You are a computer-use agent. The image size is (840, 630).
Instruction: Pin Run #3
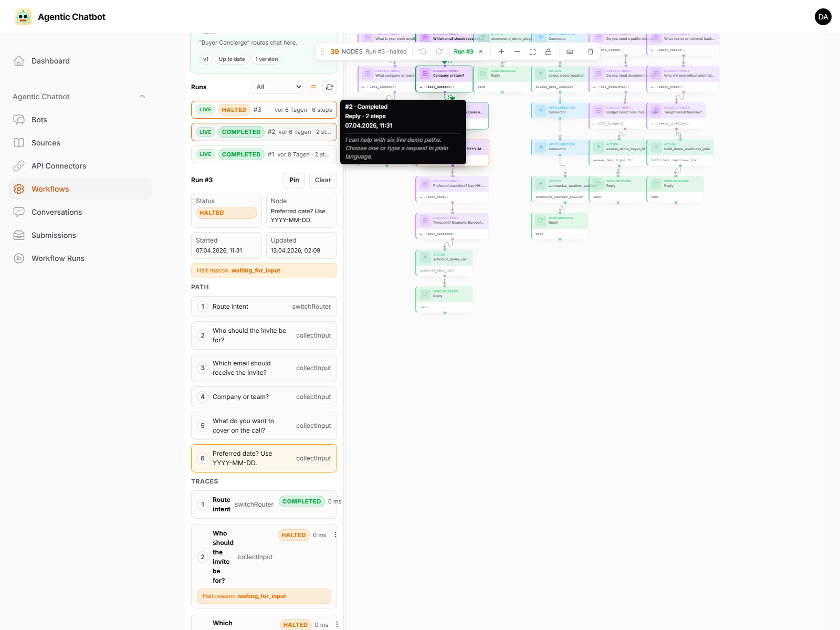pyautogui.click(x=294, y=180)
